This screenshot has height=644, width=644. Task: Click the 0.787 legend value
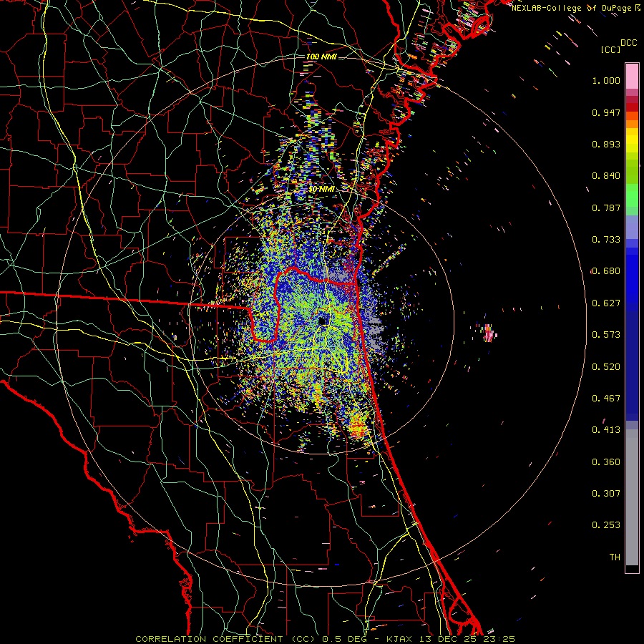click(606, 208)
